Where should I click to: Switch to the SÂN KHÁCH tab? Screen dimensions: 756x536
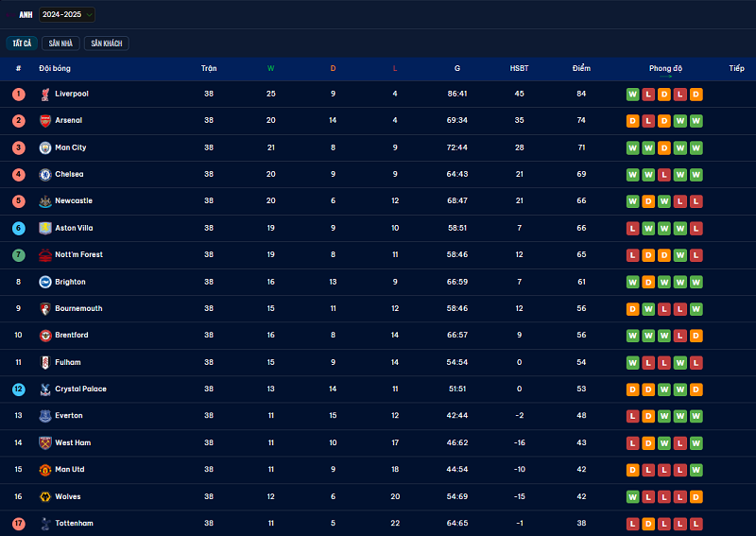(x=107, y=43)
